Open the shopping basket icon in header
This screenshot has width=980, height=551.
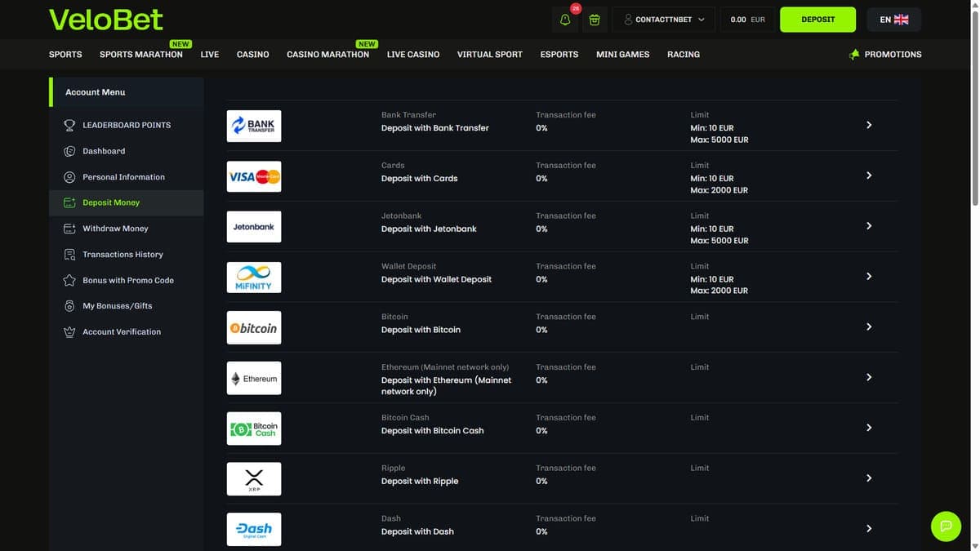pyautogui.click(x=595, y=20)
